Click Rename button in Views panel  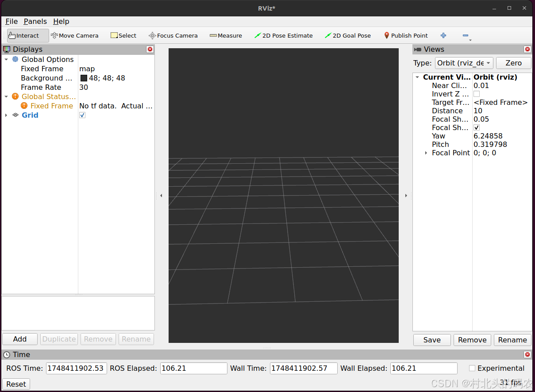[x=512, y=340]
